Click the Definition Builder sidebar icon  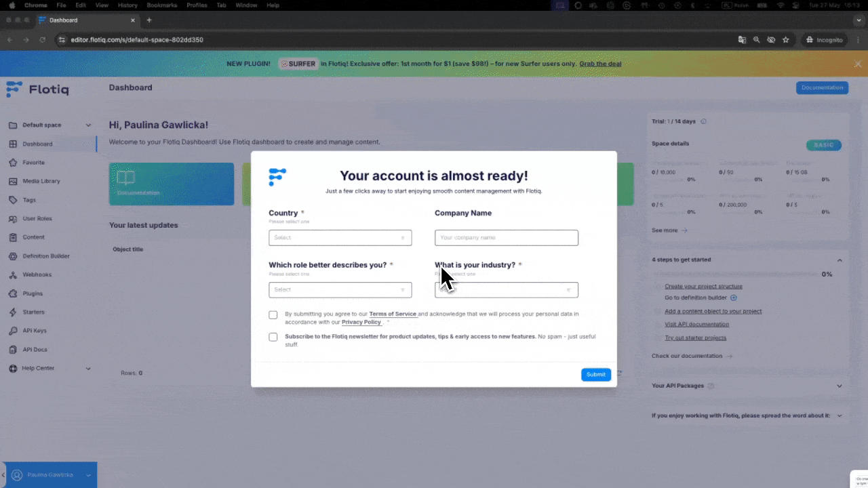pyautogui.click(x=13, y=256)
